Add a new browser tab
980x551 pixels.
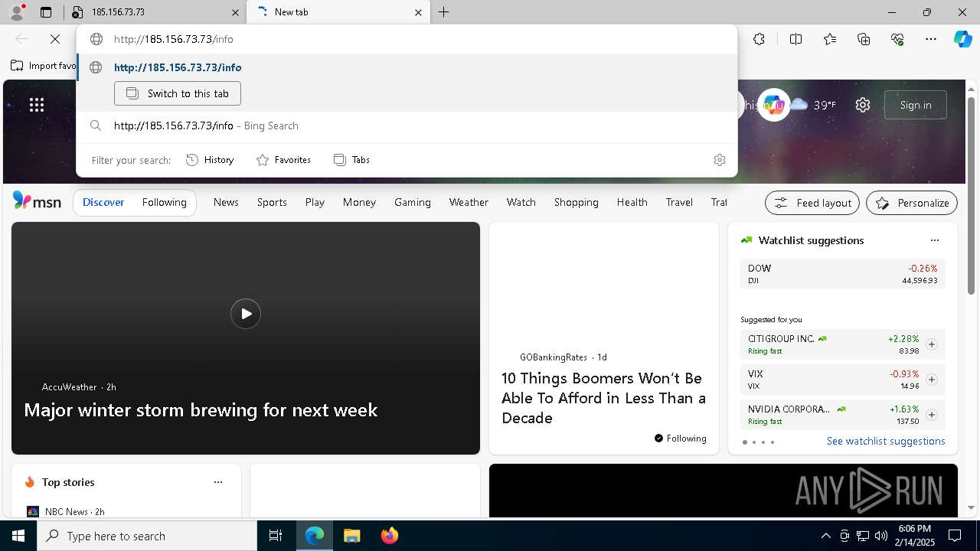coord(443,12)
